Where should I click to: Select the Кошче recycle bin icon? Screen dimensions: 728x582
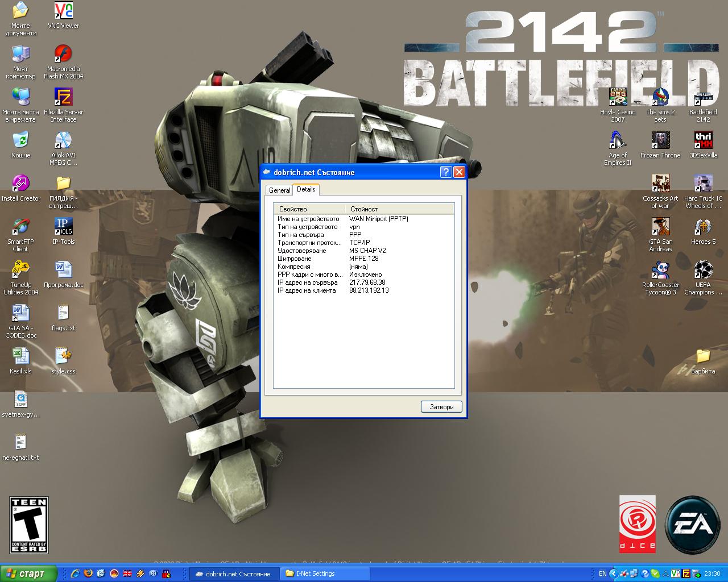pos(21,145)
